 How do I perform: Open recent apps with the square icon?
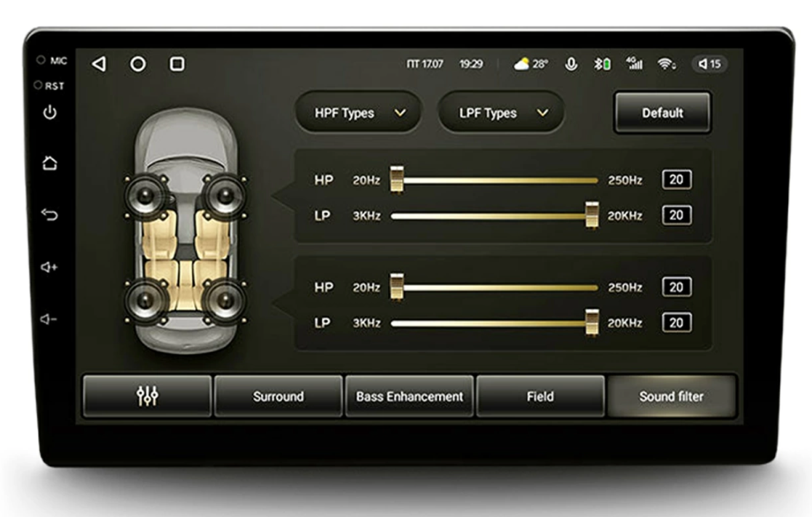(x=177, y=64)
